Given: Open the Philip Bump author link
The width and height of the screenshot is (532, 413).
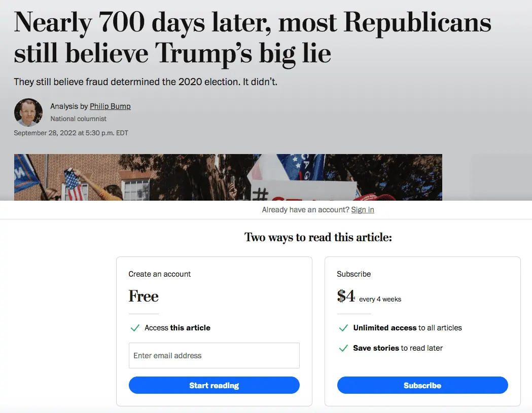Looking at the screenshot, I should tap(110, 106).
